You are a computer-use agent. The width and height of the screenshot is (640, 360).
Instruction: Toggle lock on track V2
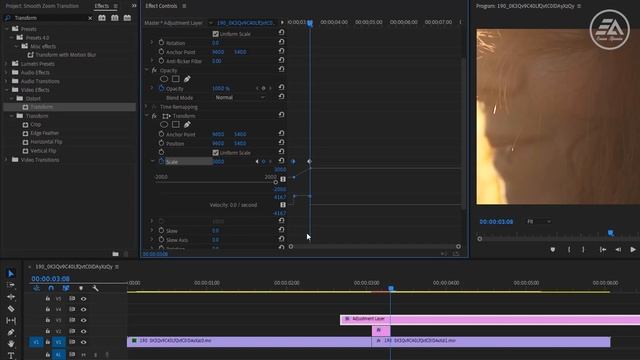click(48, 331)
